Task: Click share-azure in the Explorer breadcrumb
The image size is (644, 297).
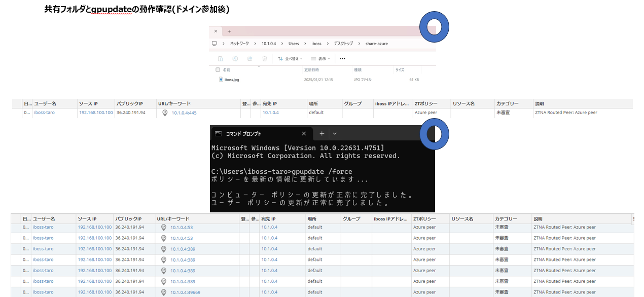Action: coord(377,44)
